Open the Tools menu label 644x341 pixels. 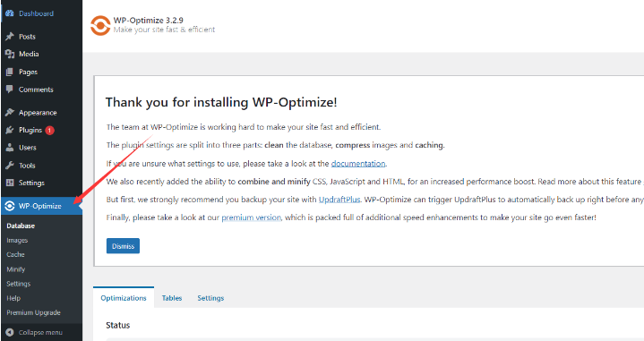click(27, 166)
